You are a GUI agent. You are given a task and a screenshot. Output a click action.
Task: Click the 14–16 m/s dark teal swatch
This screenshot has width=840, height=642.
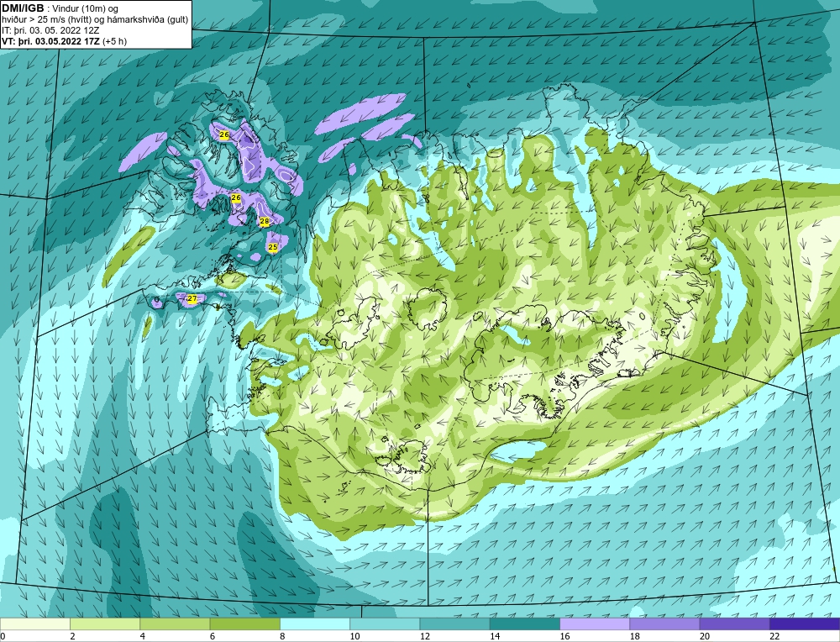click(x=524, y=624)
